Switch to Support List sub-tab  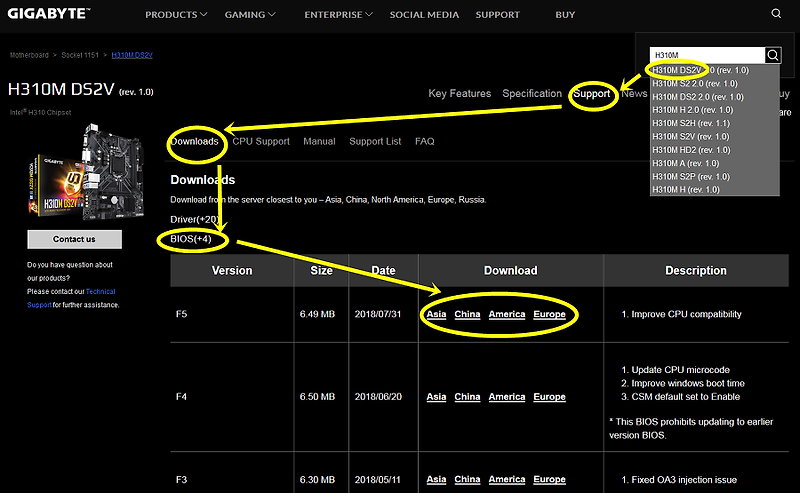point(375,141)
